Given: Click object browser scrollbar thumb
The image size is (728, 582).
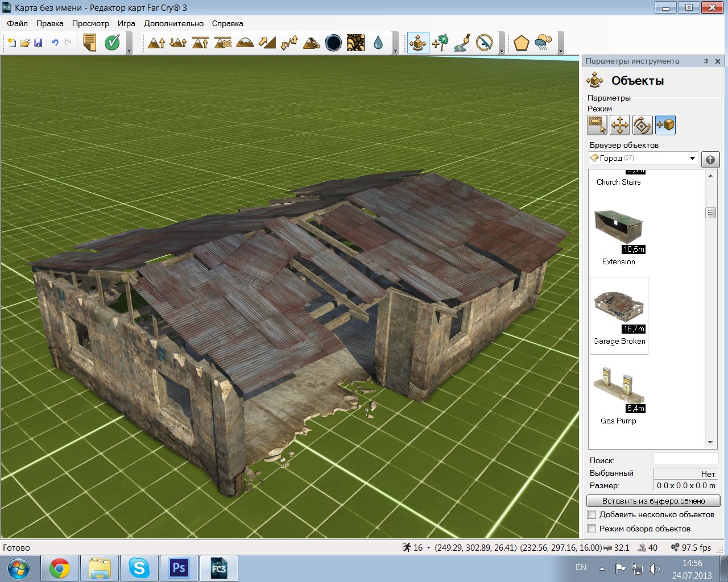Looking at the screenshot, I should point(710,213).
